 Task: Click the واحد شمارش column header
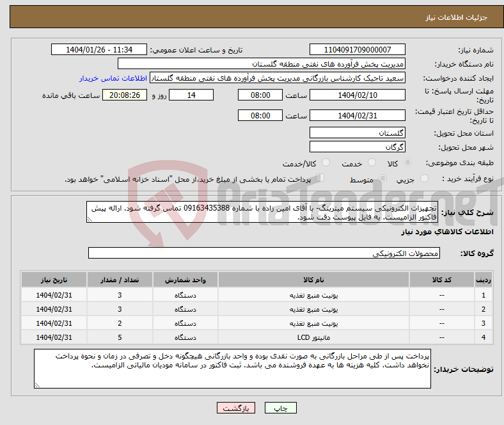click(x=185, y=280)
